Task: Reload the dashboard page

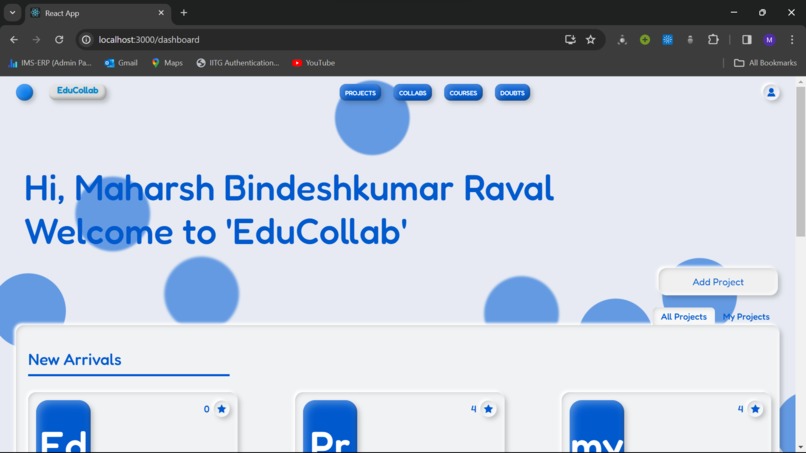Action: (x=59, y=40)
